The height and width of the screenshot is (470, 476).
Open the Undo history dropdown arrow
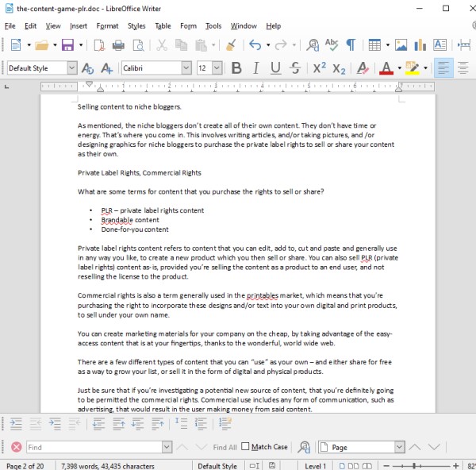[x=268, y=45]
